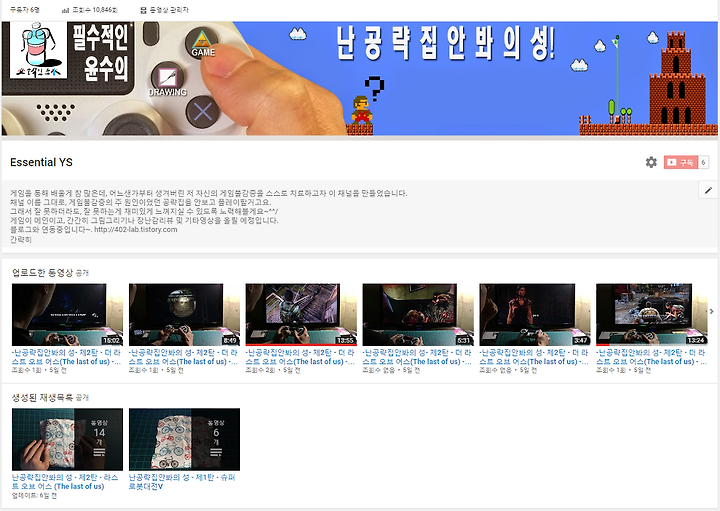720x511 pixels.
Task: Open the playlist thumbnail showing 6 videos
Action: [x=184, y=439]
